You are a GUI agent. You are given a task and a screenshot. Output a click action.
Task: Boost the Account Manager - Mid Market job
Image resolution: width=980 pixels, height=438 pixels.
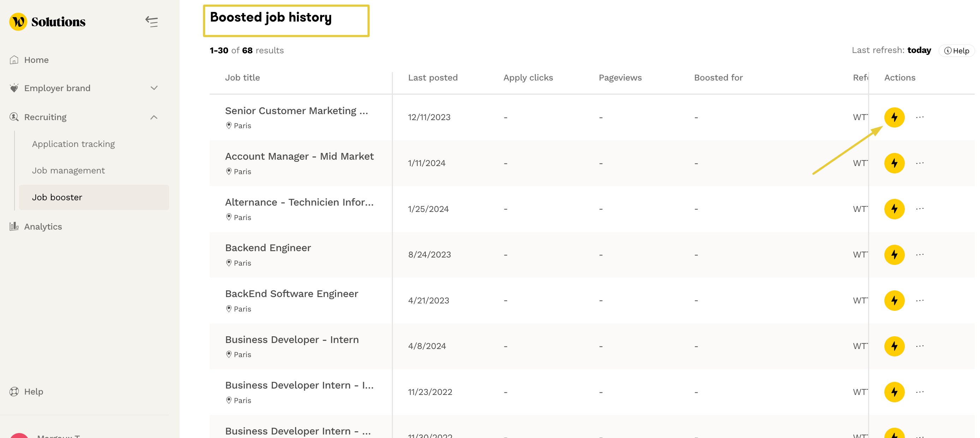[894, 163]
